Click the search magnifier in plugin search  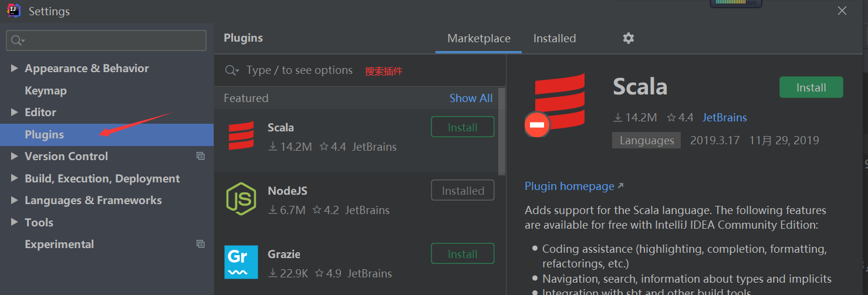pyautogui.click(x=232, y=70)
